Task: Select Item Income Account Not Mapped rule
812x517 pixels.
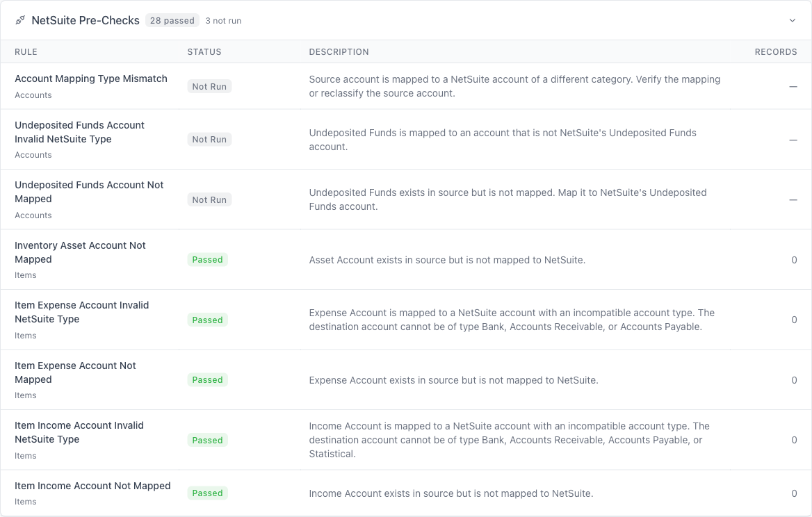Action: coord(92,486)
